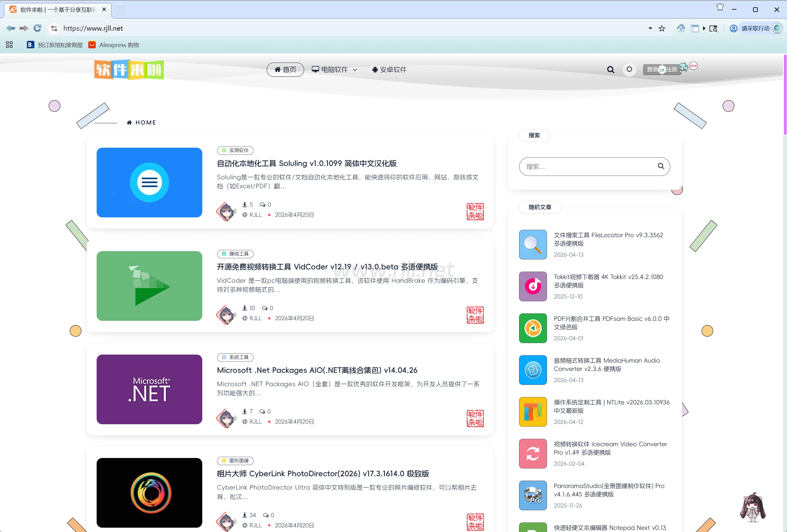
Task: Click the browser home icon
Action: pyautogui.click(x=681, y=28)
